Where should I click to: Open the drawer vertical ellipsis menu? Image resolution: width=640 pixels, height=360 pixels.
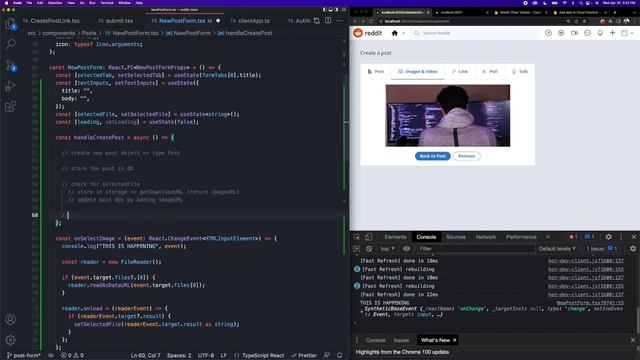point(356,340)
